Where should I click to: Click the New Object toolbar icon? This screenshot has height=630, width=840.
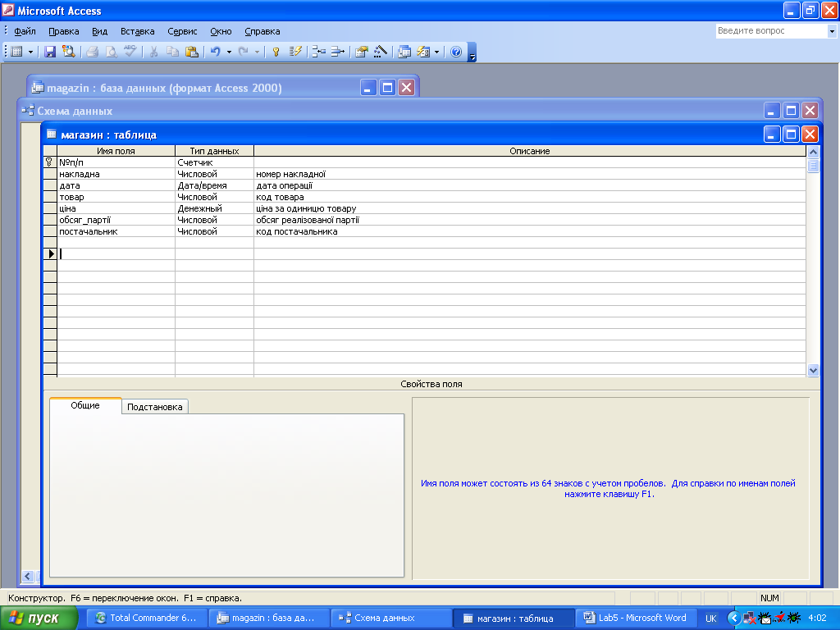[x=423, y=52]
